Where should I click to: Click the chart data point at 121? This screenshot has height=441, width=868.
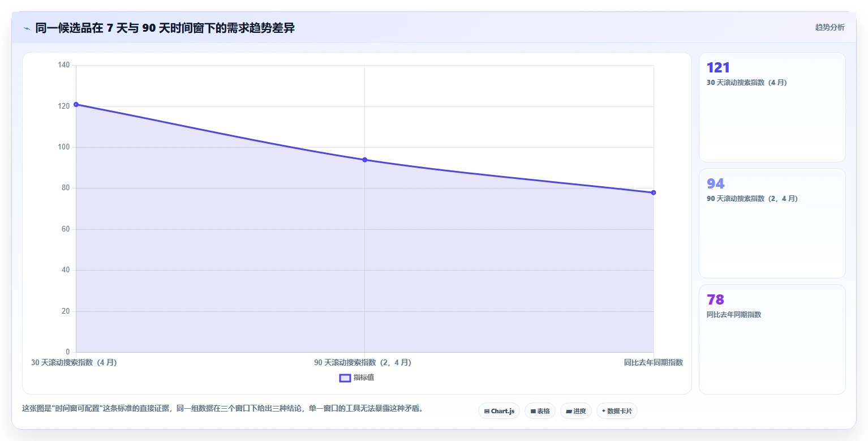point(76,104)
